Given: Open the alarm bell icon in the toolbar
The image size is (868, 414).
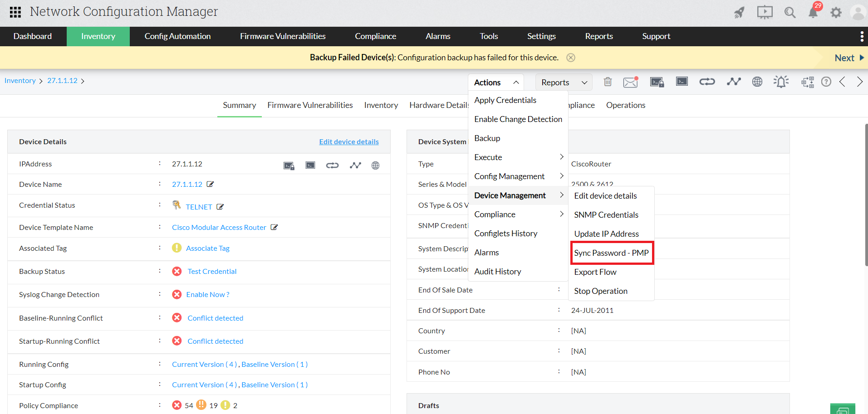Looking at the screenshot, I should [781, 82].
